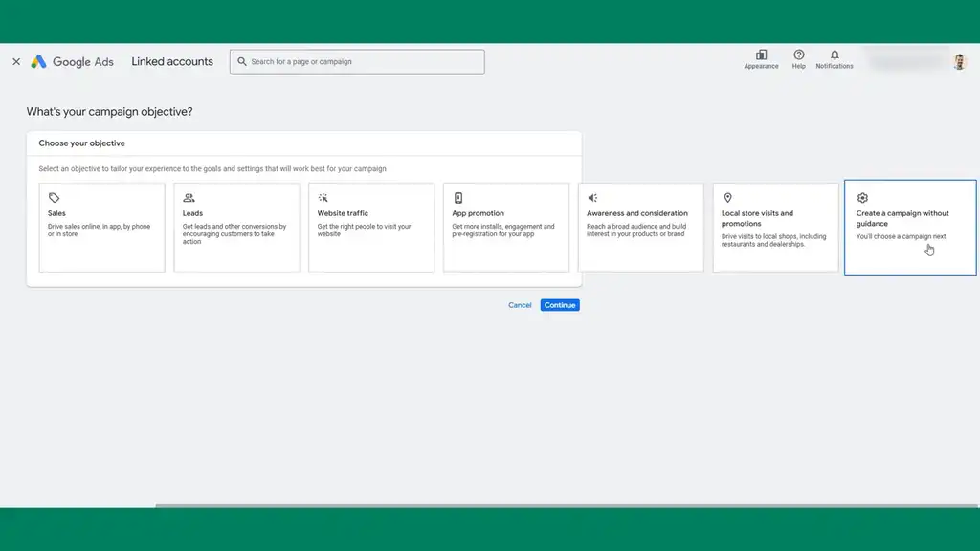Image resolution: width=980 pixels, height=551 pixels.
Task: Select the App promotion objective
Action: pyautogui.click(x=505, y=227)
